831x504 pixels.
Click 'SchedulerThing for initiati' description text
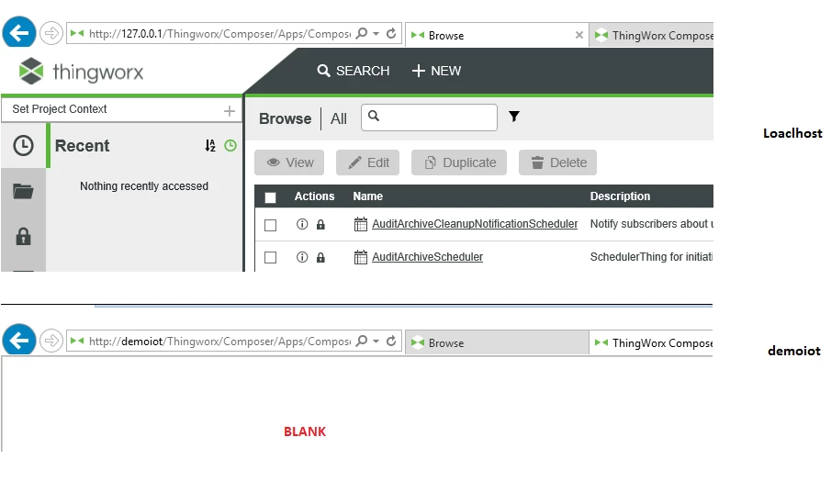point(651,256)
